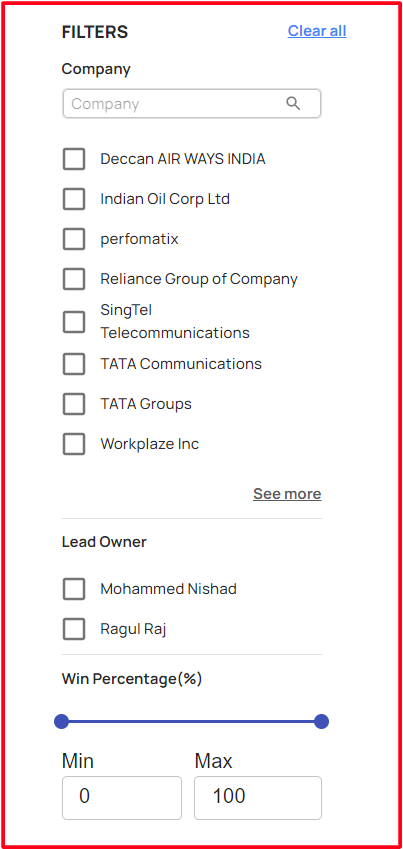Click the Min win percentage input box
Image resolution: width=403 pixels, height=849 pixels.
122,798
